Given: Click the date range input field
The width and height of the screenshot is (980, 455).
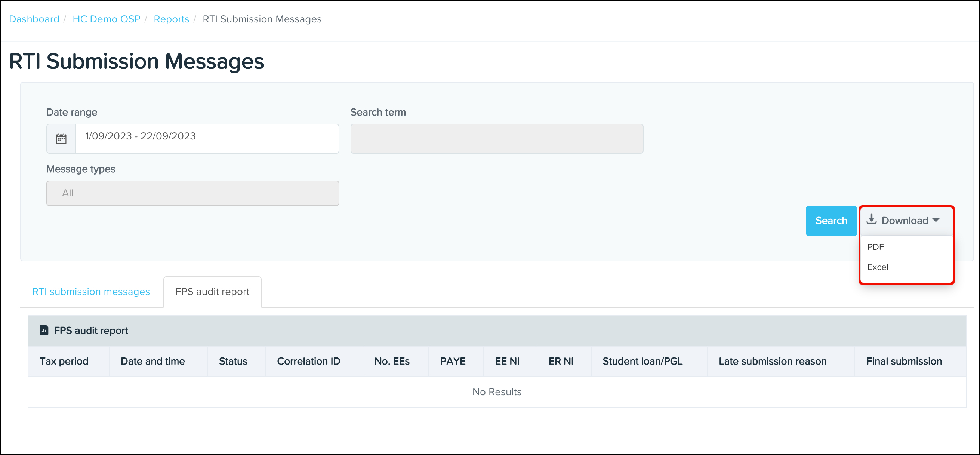Looking at the screenshot, I should [207, 138].
